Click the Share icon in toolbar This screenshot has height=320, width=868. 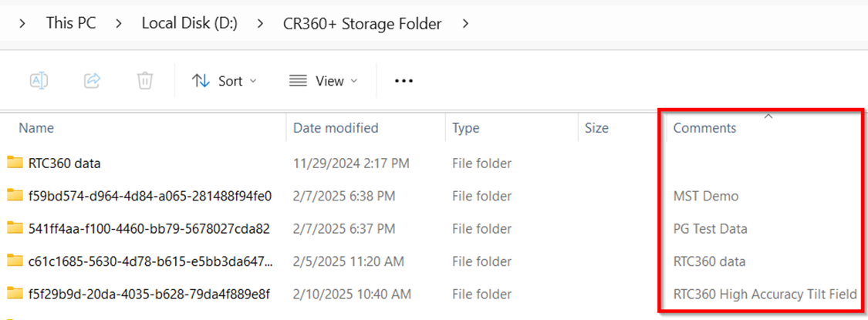tap(92, 80)
